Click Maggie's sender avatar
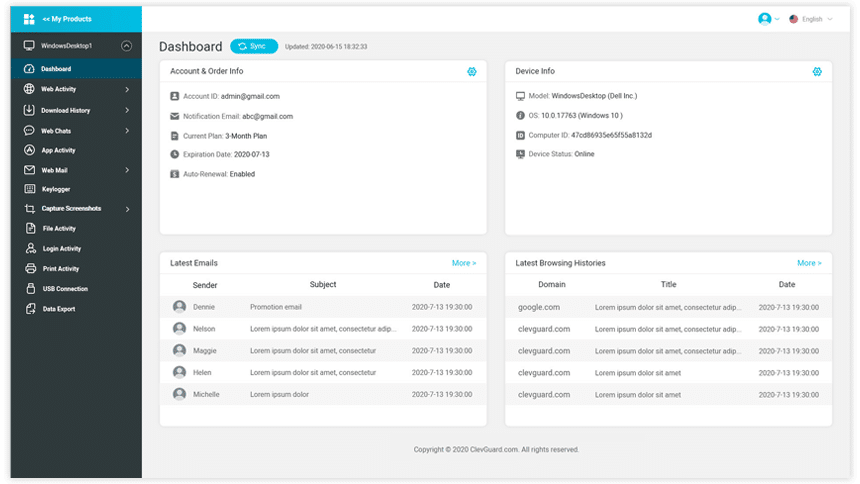 point(179,350)
